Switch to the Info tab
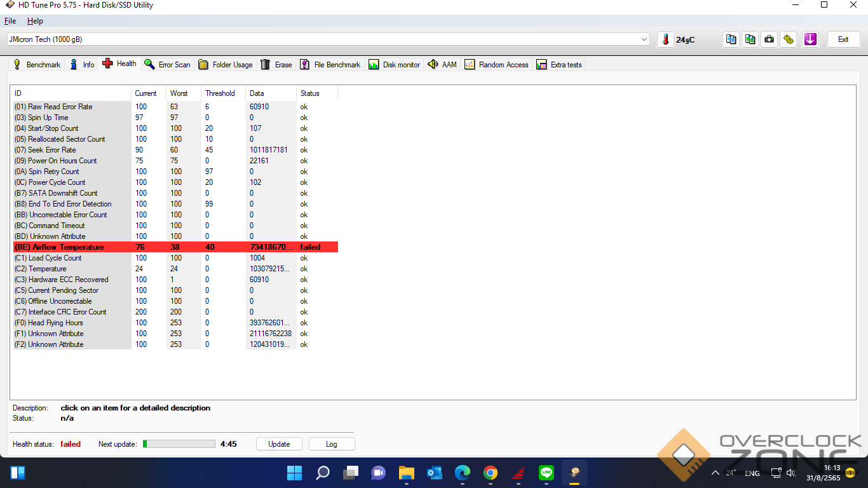 click(x=82, y=64)
